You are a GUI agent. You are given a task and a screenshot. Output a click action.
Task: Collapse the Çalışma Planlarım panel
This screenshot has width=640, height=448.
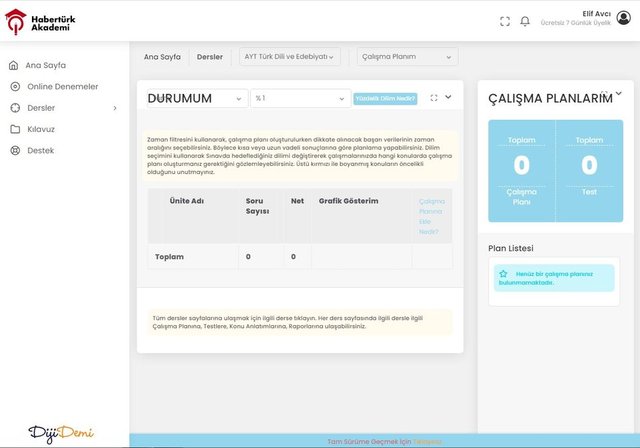pyautogui.click(x=618, y=94)
